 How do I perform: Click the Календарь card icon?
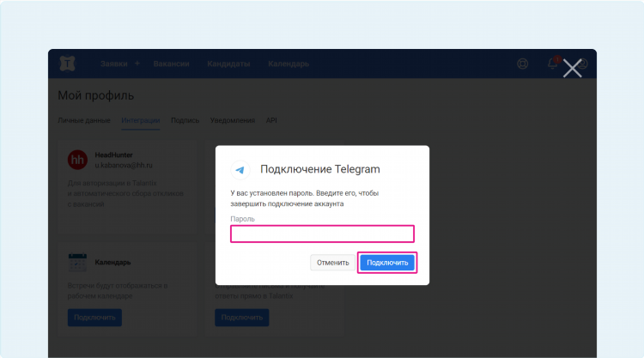77,263
